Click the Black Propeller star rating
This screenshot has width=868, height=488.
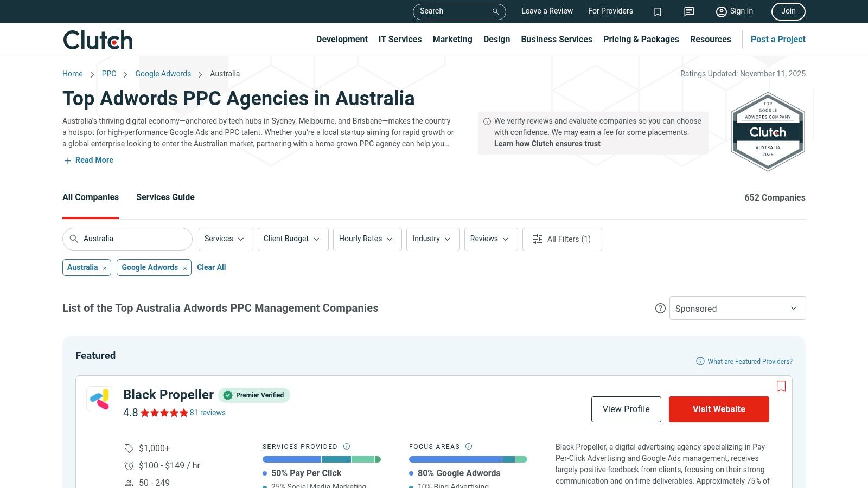164,413
